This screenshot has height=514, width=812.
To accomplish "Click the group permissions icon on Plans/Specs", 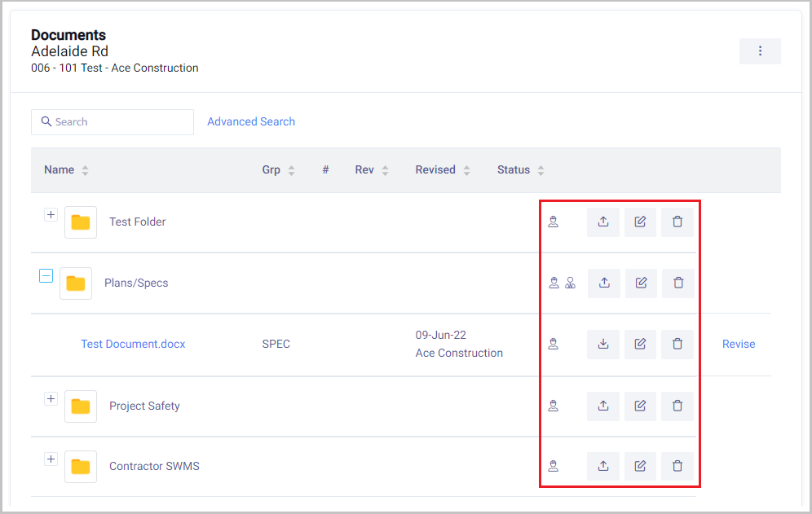I will [570, 283].
